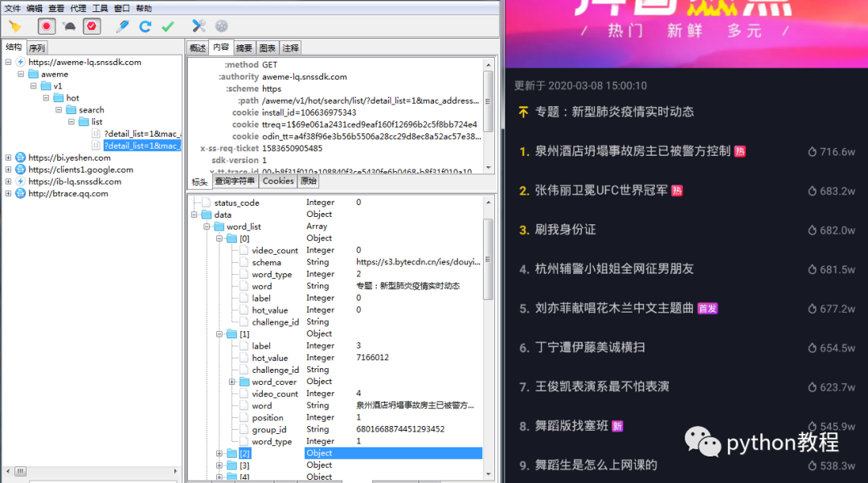The width and height of the screenshot is (868, 483).
Task: Click the btrace.qq.com globe icon
Action: (x=20, y=194)
